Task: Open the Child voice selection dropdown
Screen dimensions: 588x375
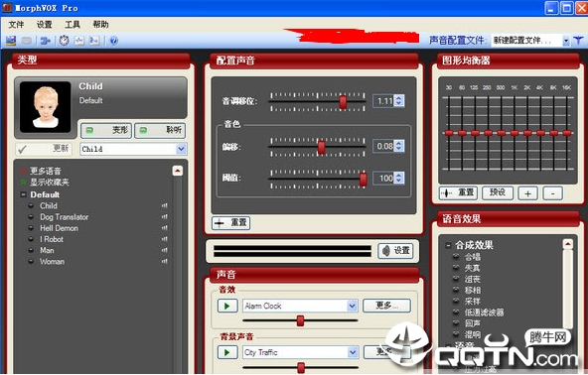Action: pos(181,149)
